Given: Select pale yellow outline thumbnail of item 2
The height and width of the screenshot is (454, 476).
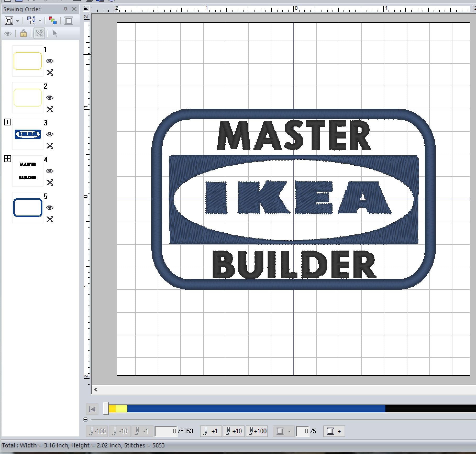Looking at the screenshot, I should (x=28, y=98).
